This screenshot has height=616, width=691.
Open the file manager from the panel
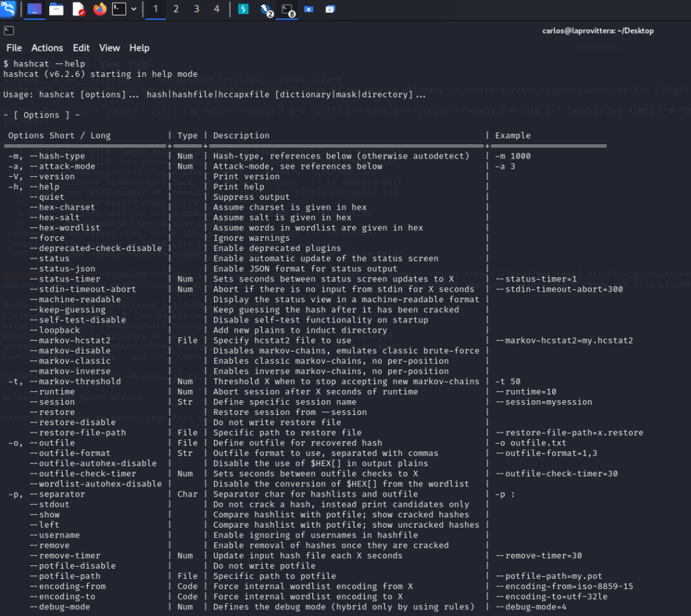point(57,9)
